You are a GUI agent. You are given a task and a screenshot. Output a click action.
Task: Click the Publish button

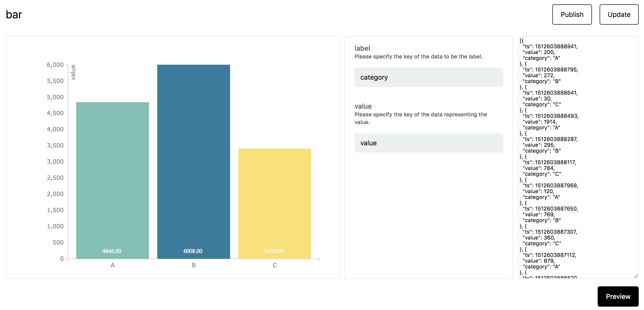[x=571, y=14]
